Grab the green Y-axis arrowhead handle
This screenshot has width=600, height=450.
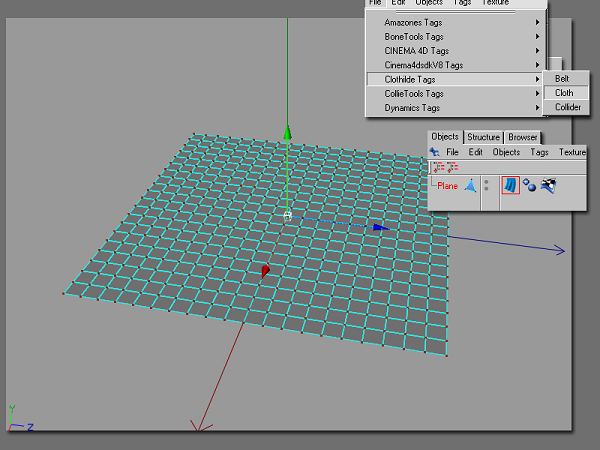(287, 133)
